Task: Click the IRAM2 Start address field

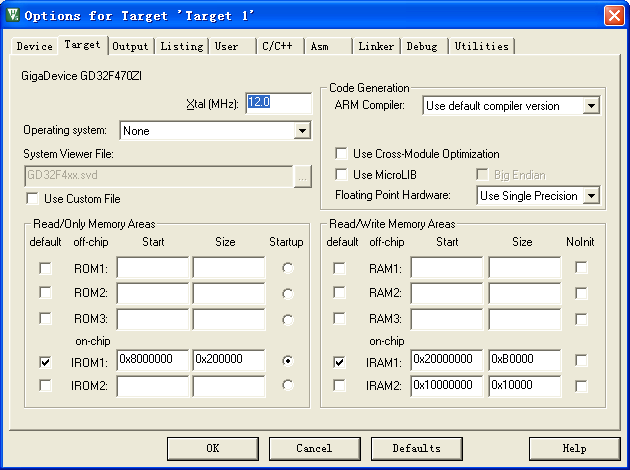Action: click(x=446, y=385)
